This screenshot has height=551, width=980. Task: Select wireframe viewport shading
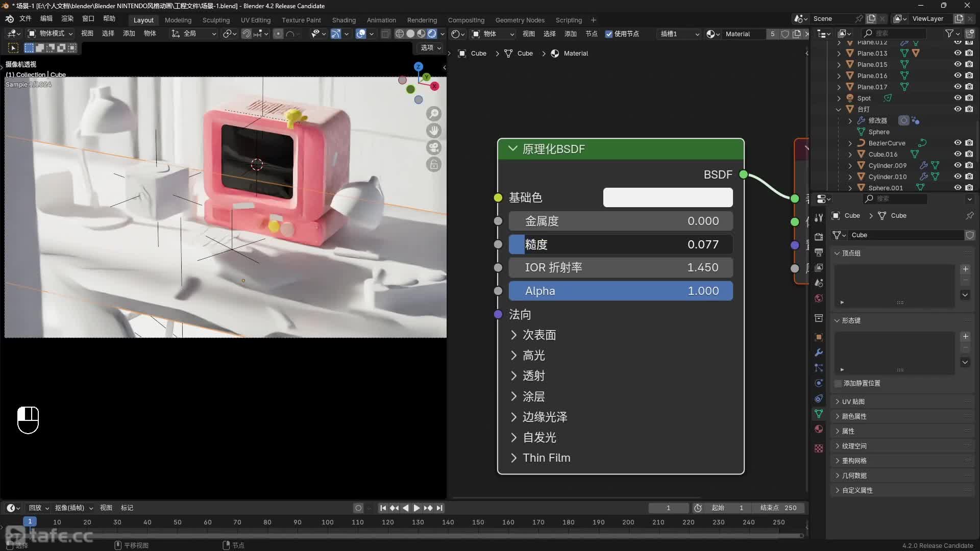(400, 34)
